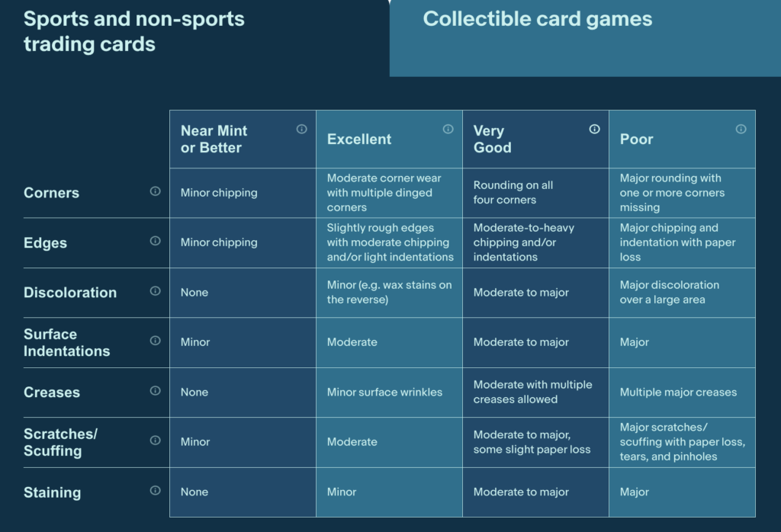Click the Corners row label
Image resolution: width=781 pixels, height=532 pixels.
pyautogui.click(x=51, y=193)
